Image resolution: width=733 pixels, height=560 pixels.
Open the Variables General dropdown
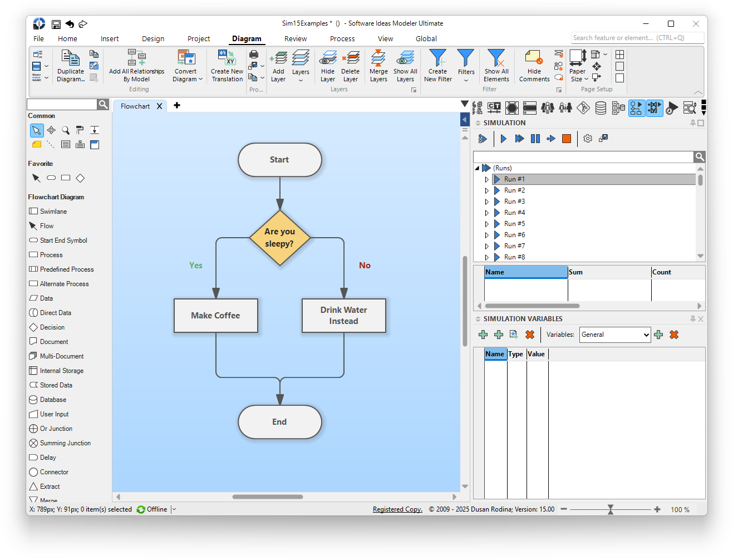tap(615, 335)
